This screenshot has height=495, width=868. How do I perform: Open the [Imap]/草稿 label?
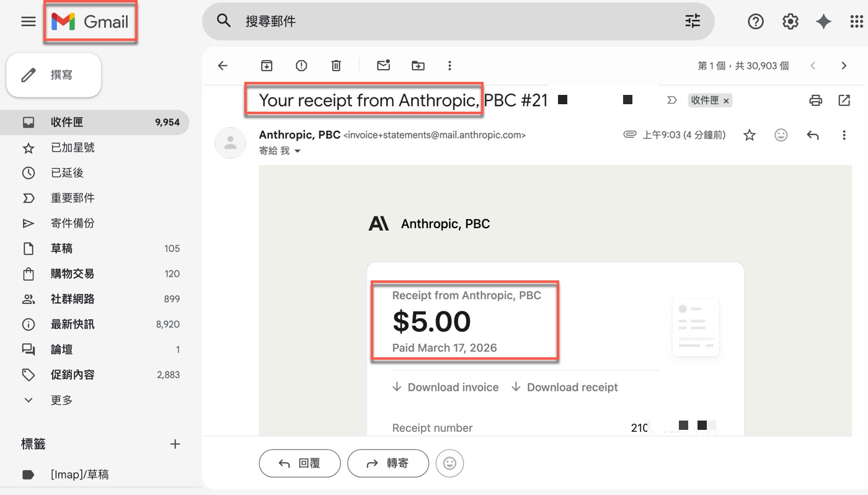click(94, 475)
